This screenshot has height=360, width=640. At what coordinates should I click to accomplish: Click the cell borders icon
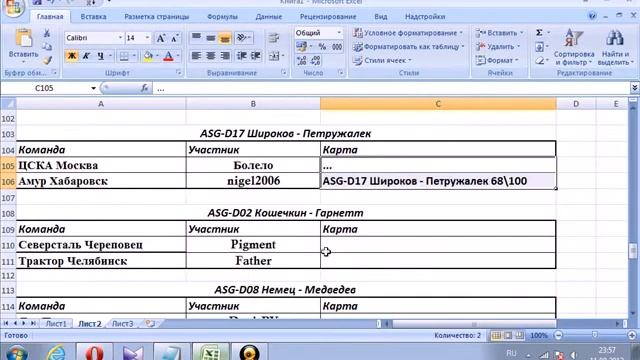click(124, 56)
